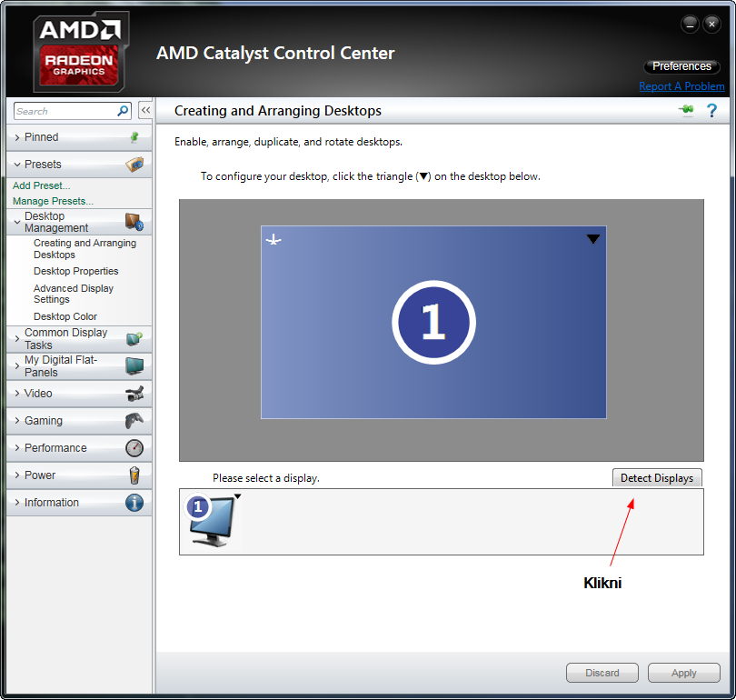Screen dimensions: 736x700
Task: Open Desktop Properties page
Action: tap(76, 271)
